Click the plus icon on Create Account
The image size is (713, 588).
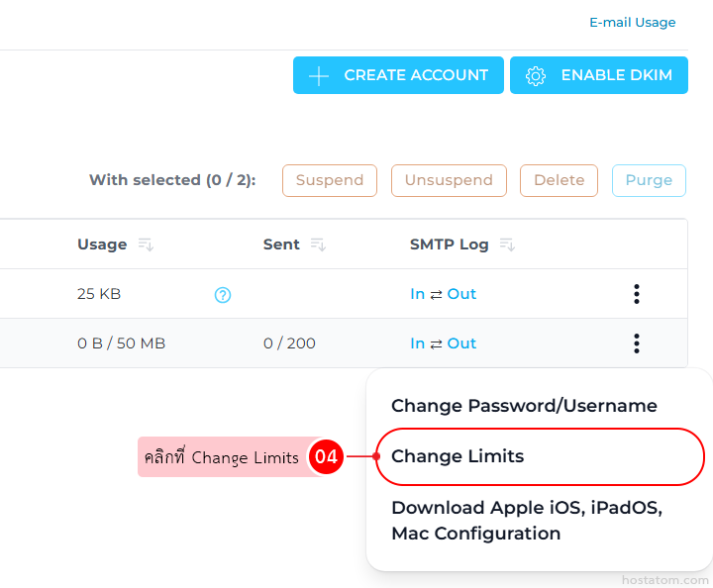319,76
